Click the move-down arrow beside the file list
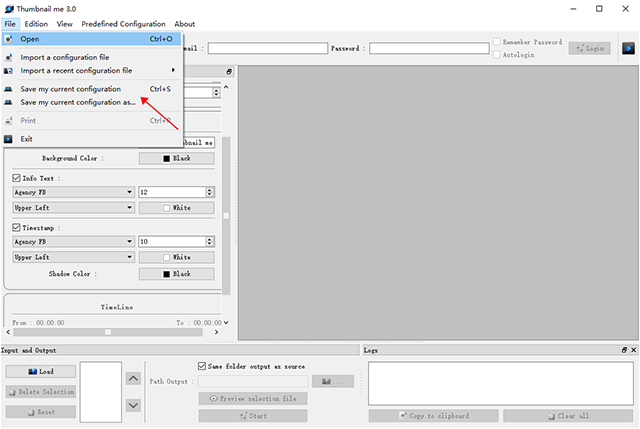 133,404
